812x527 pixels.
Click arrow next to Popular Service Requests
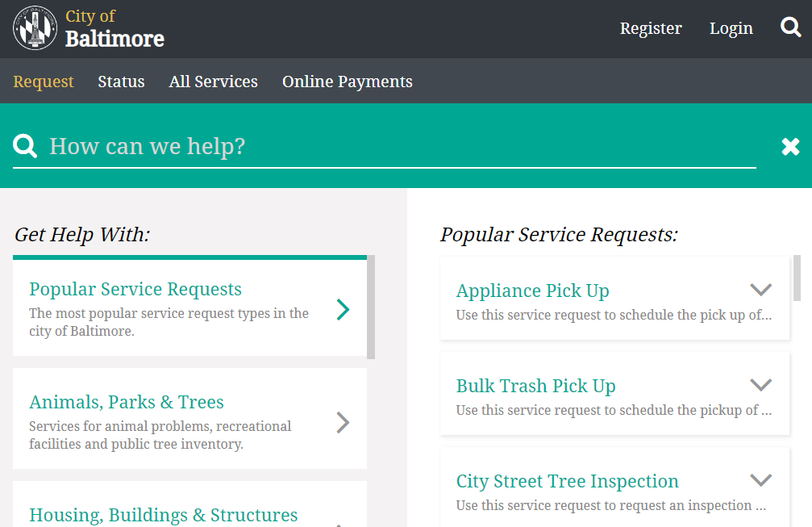343,309
